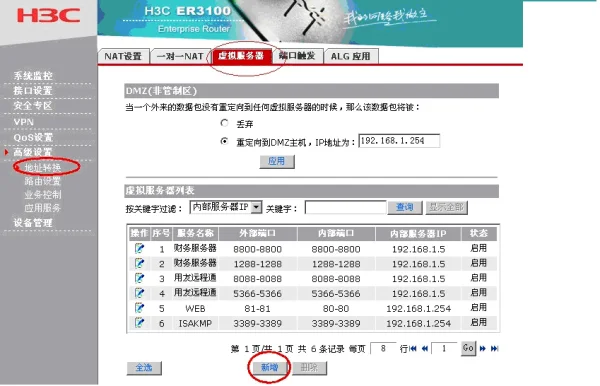Select redirect to DMZ host radio option
The image size is (600, 386).
(x=224, y=141)
